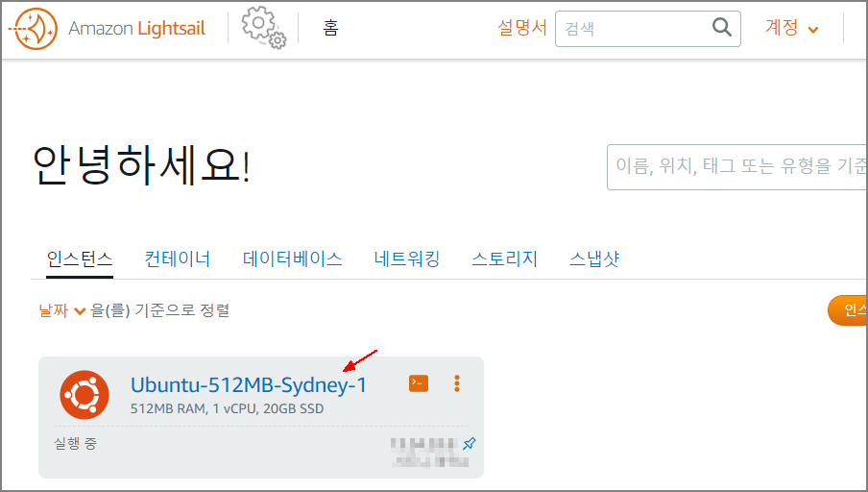Switch to the 데이터베이스 tab
Image resolution: width=868 pixels, height=492 pixels.
(292, 259)
